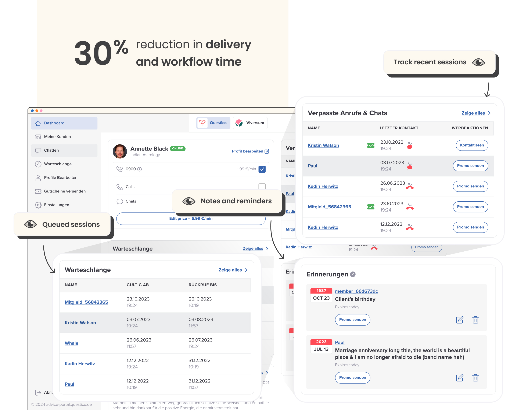Click trash icon for Paul's anniversary reminder
532x410 pixels.
475,378
